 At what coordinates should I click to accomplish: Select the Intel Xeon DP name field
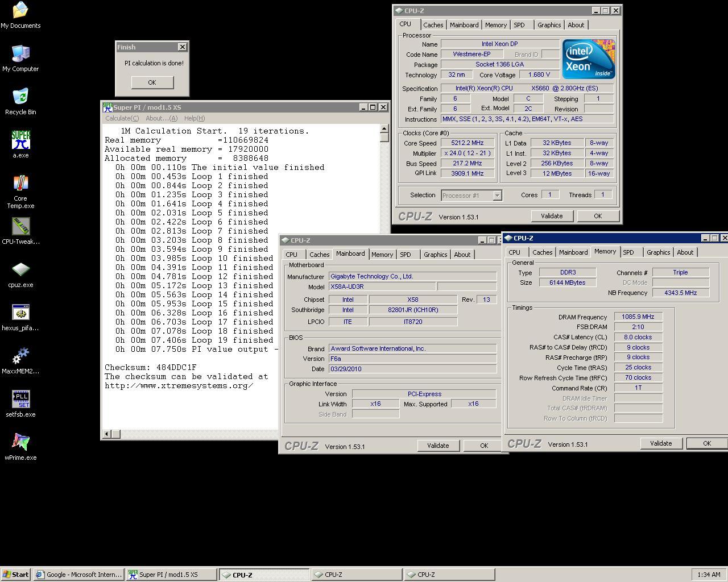(x=500, y=44)
